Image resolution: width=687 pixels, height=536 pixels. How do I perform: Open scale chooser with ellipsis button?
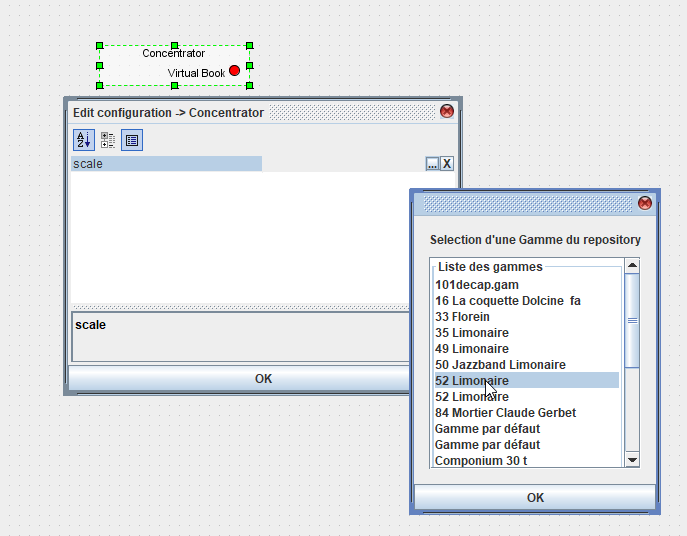coord(432,164)
